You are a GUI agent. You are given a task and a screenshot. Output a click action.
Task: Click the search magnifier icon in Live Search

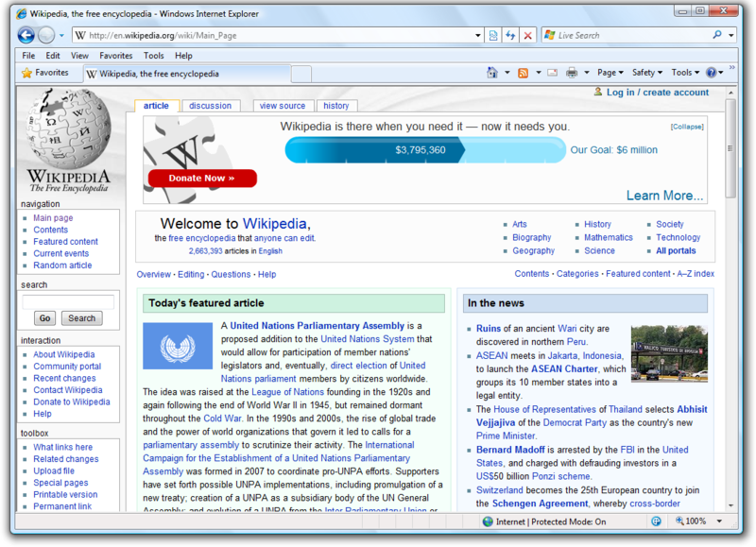pos(717,35)
